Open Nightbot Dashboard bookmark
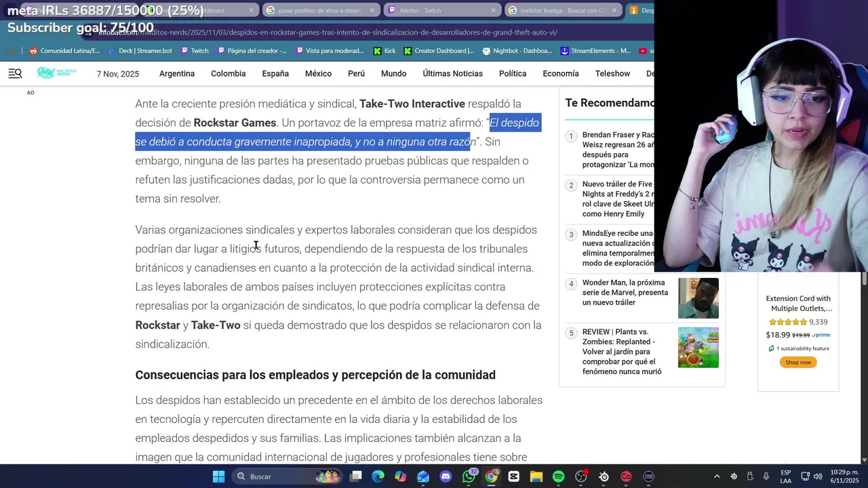 [x=517, y=51]
